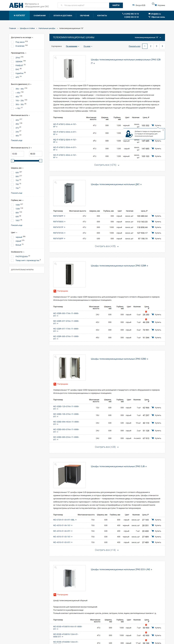The height and width of the screenshot is (644, 174).
Task: Collapse the Ширина, мм filter section
Action: [17, 168]
